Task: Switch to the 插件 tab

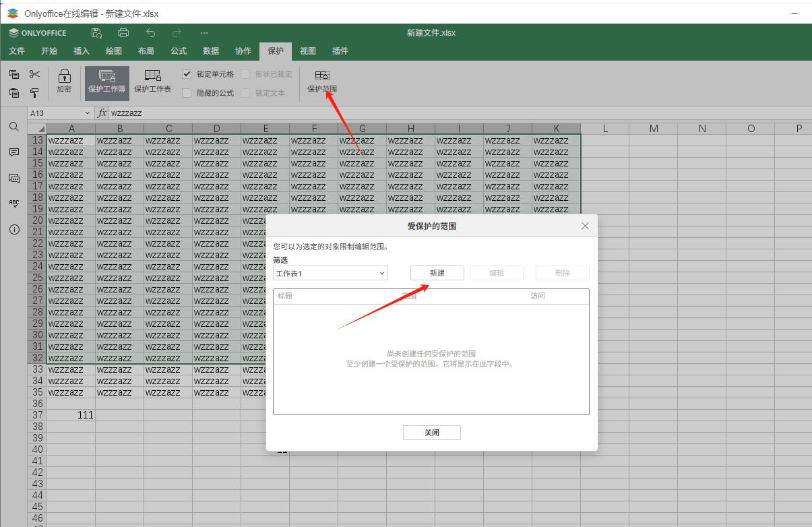Action: point(340,51)
